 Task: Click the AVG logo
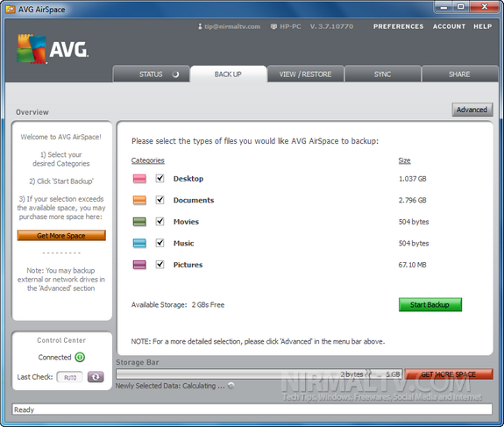tap(53, 49)
